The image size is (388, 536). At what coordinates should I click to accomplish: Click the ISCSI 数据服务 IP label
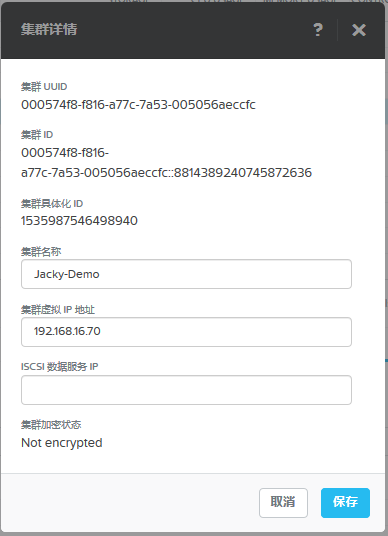tap(59, 367)
